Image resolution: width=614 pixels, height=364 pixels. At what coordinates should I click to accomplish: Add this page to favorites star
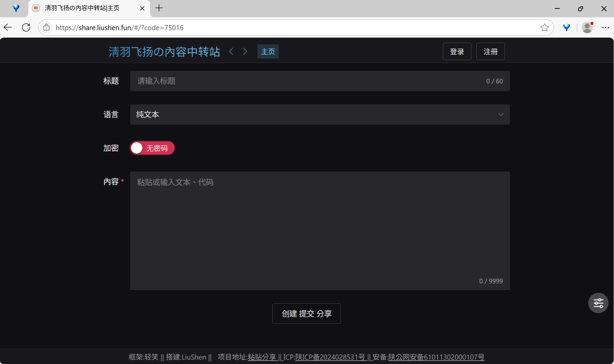click(544, 27)
